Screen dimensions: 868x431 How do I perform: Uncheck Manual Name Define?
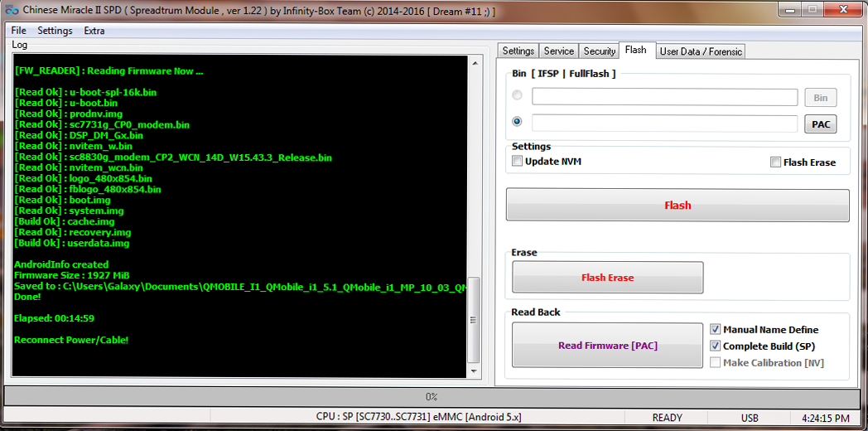point(716,330)
